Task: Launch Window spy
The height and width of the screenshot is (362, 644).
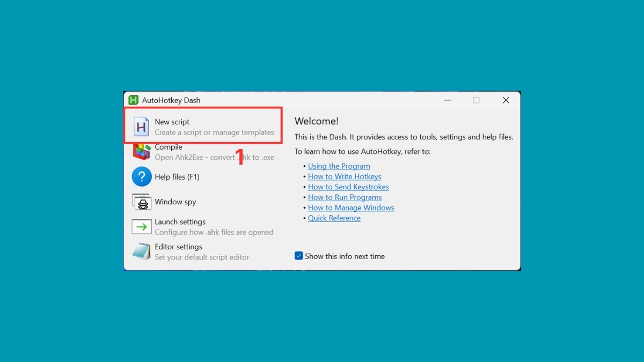Action: [x=203, y=202]
